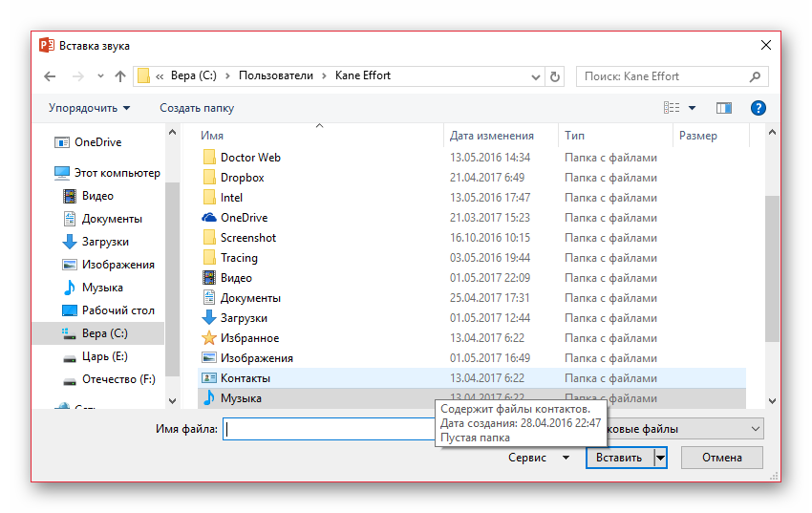
Task: Toggle the preview pane icon
Action: tap(723, 108)
